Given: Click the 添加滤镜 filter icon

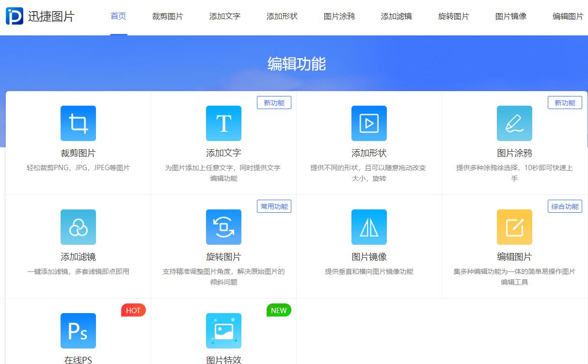Looking at the screenshot, I should tap(78, 227).
